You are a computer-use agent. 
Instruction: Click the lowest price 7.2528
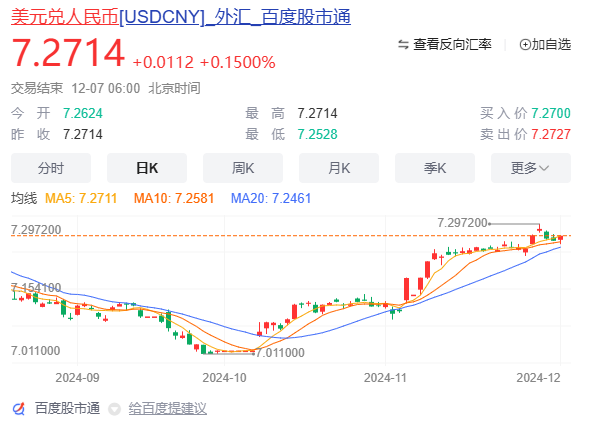(x=317, y=134)
